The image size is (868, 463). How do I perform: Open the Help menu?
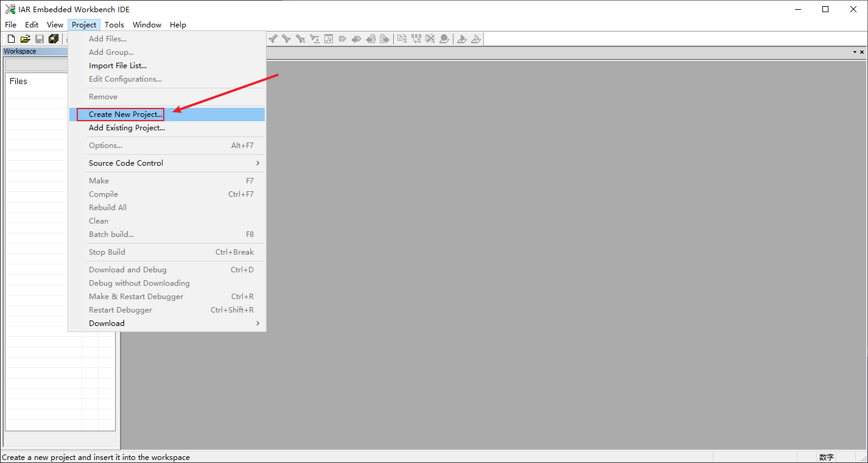tap(178, 25)
